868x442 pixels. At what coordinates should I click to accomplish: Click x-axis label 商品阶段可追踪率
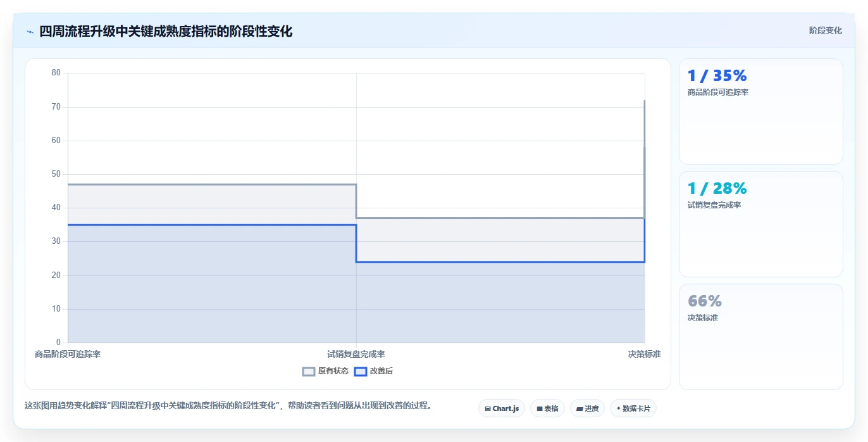[x=68, y=354]
